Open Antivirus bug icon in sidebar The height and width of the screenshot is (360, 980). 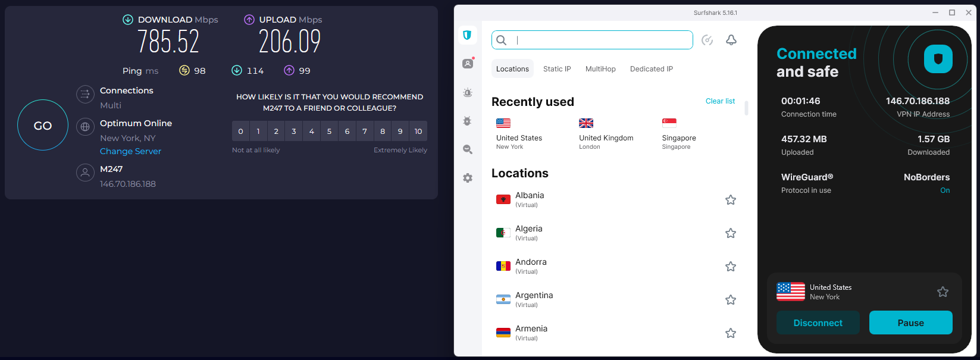(x=468, y=121)
